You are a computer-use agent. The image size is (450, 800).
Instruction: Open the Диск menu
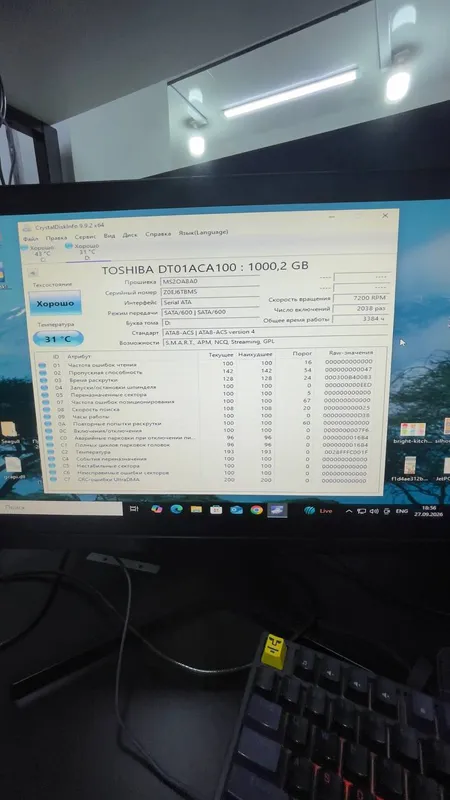click(130, 235)
